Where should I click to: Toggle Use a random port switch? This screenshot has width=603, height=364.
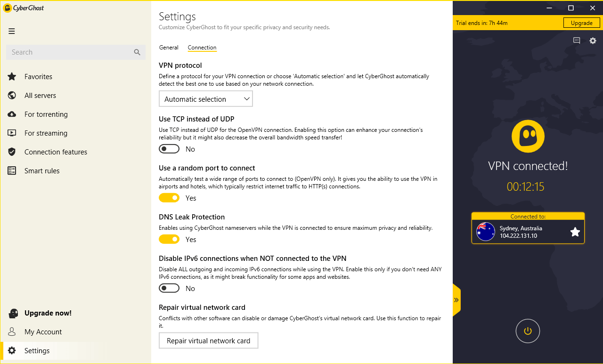[x=169, y=198]
